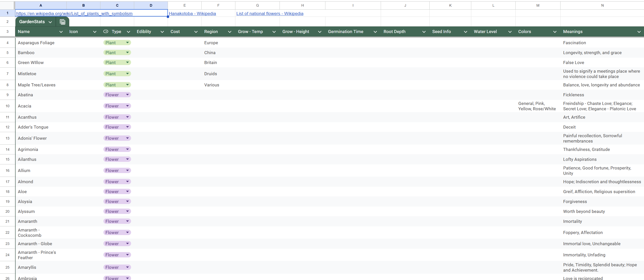Click the table view icon beside GardenStats
The height and width of the screenshot is (280, 644).
pos(62,22)
